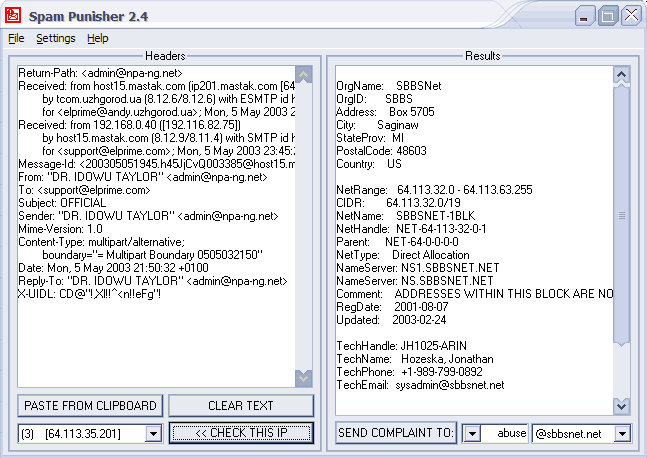Click the StateProv: MI line
Viewport: 647px width, 458px height.
coord(370,138)
